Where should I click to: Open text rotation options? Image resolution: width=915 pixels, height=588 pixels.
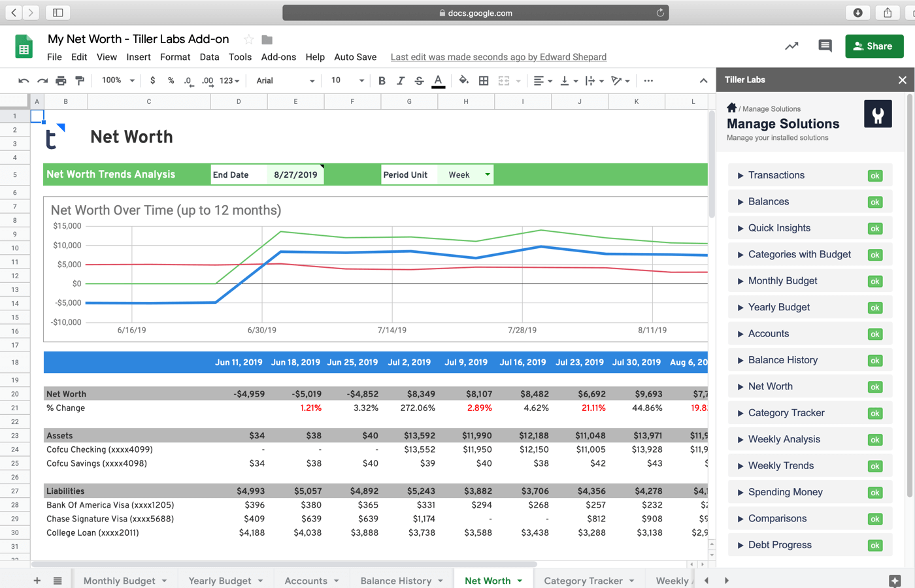point(620,81)
